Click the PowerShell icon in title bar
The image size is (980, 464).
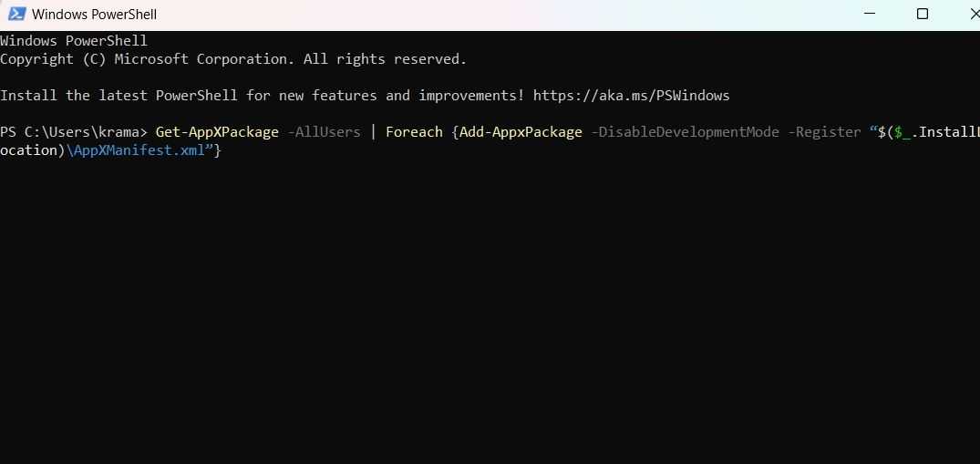coord(15,15)
